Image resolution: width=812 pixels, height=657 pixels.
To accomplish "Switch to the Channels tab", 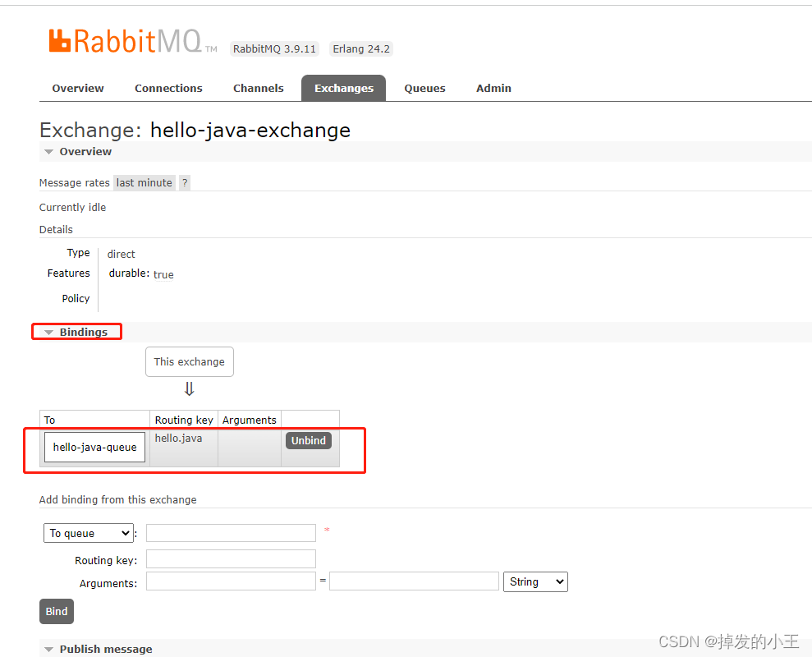I will pos(259,88).
